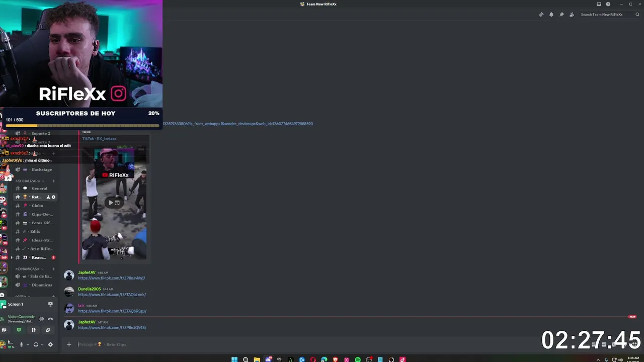Open the Threads icon in channel header
Screen dimensions: 644x362
tap(541, 15)
